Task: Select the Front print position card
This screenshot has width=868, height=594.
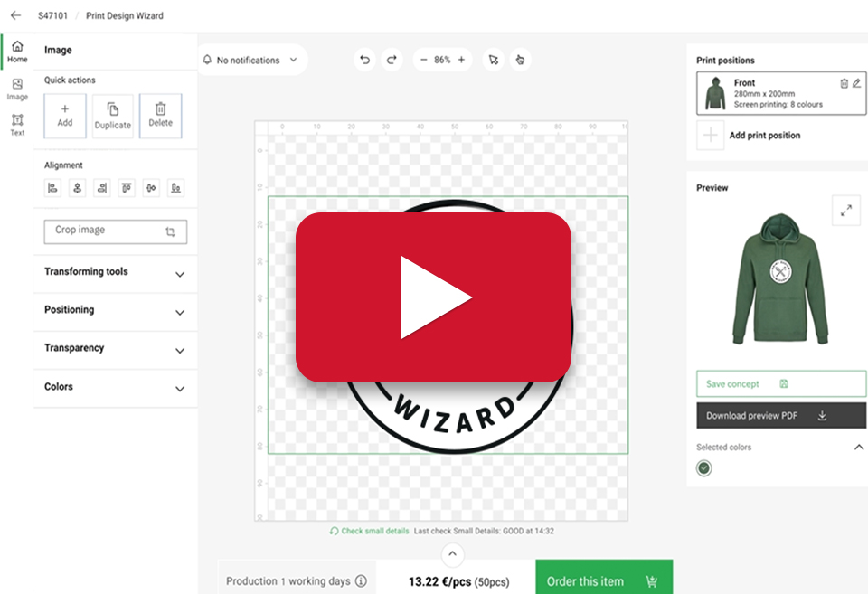Action: click(x=781, y=93)
